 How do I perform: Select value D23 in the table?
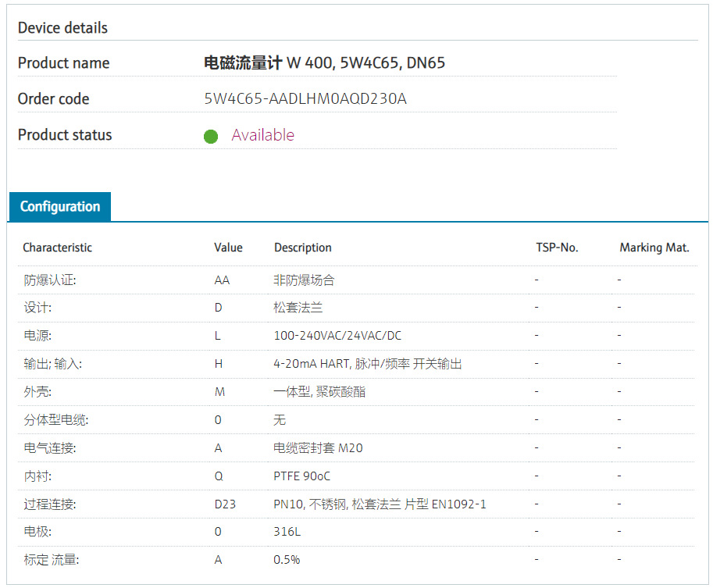coord(225,504)
